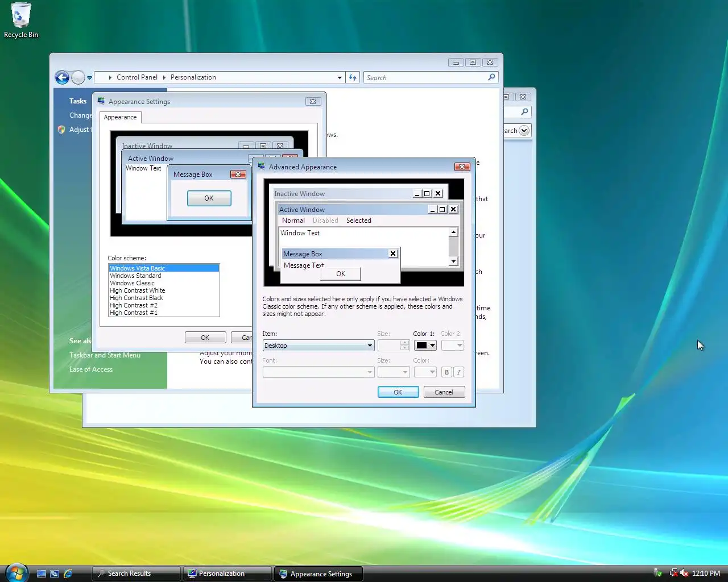This screenshot has width=728, height=582.
Task: Click the Refresh button beside address bar
Action: click(x=353, y=77)
